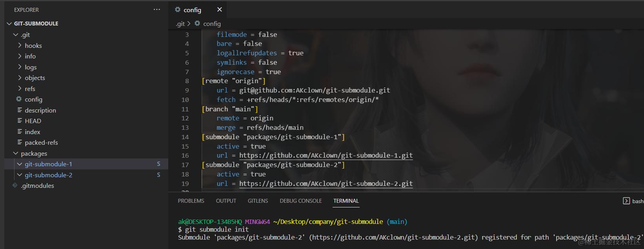
Task: Click file icon beside HEAD
Action: (x=20, y=121)
